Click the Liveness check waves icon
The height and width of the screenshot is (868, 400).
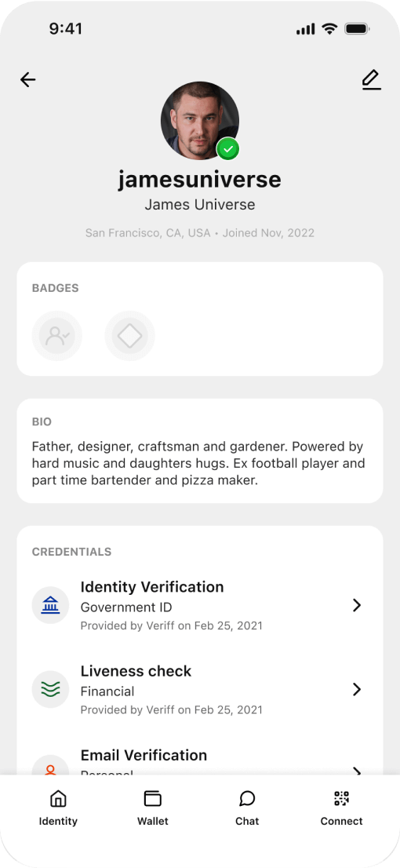(x=50, y=689)
